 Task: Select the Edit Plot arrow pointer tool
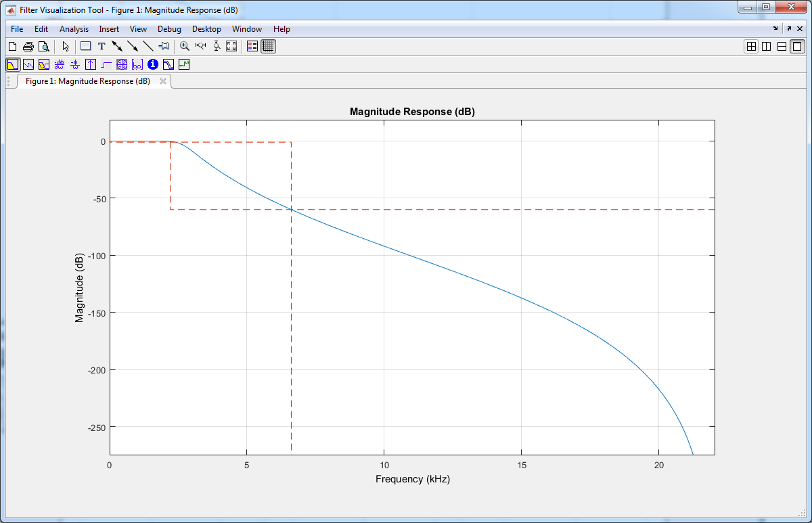pos(66,47)
